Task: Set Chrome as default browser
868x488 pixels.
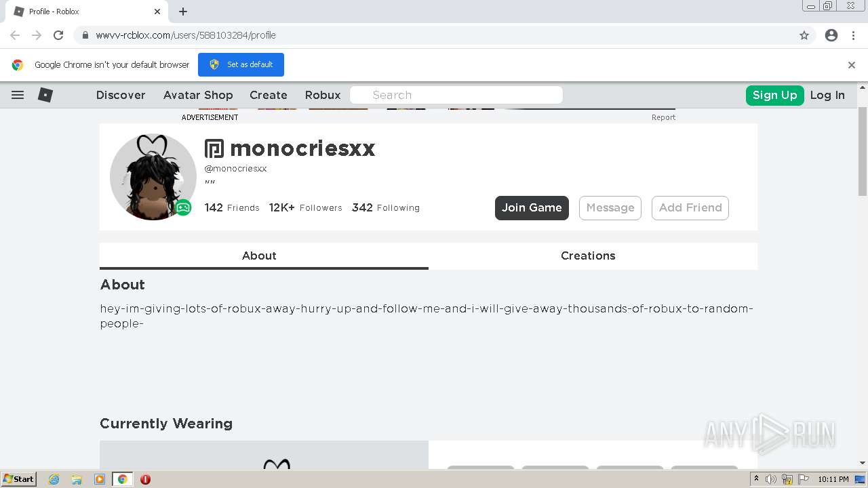Action: click(241, 64)
